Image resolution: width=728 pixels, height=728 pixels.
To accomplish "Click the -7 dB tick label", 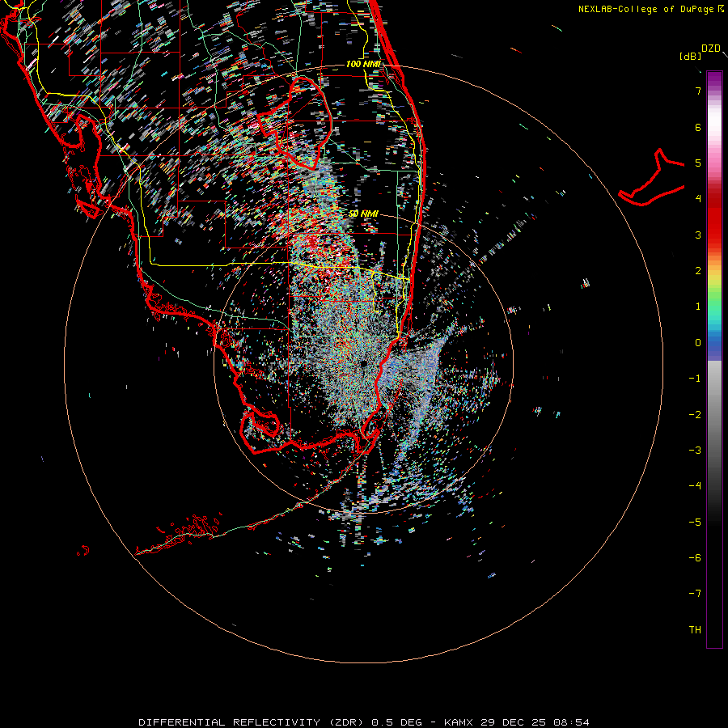I will (695, 594).
